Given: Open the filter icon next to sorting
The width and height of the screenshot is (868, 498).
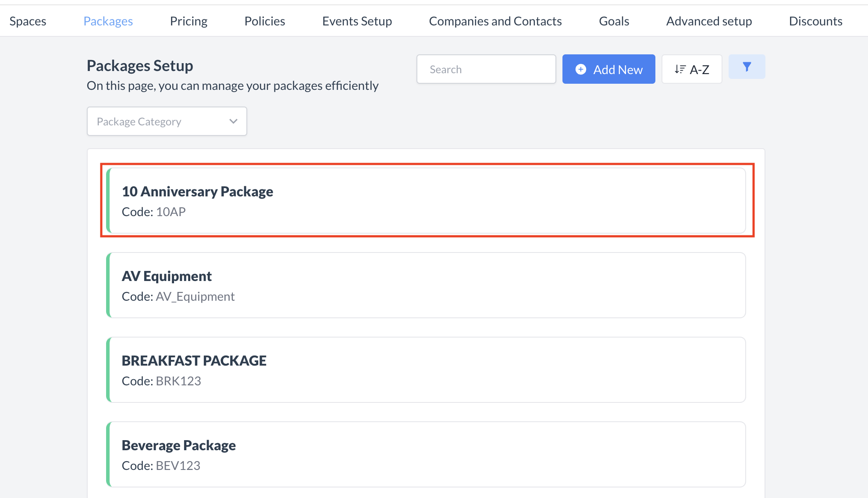Looking at the screenshot, I should pos(747,67).
